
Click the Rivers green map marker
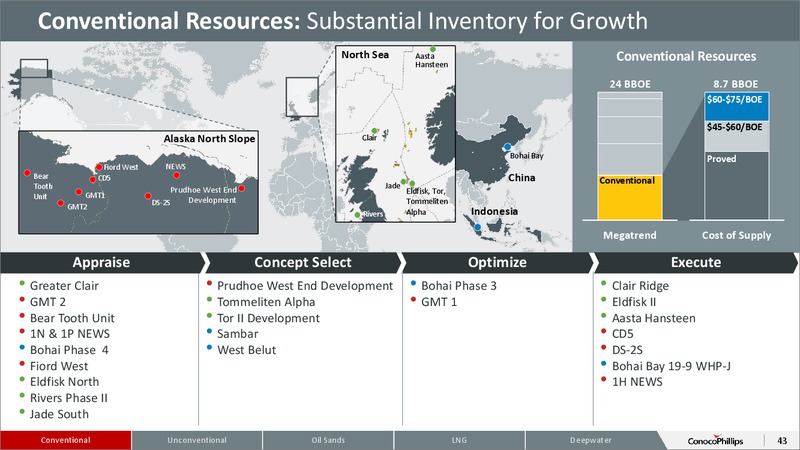[x=357, y=215]
